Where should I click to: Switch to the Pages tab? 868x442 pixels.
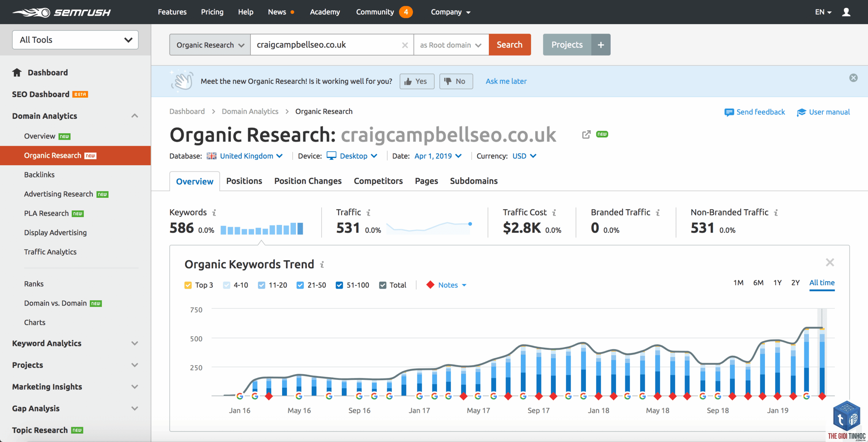[x=427, y=181]
